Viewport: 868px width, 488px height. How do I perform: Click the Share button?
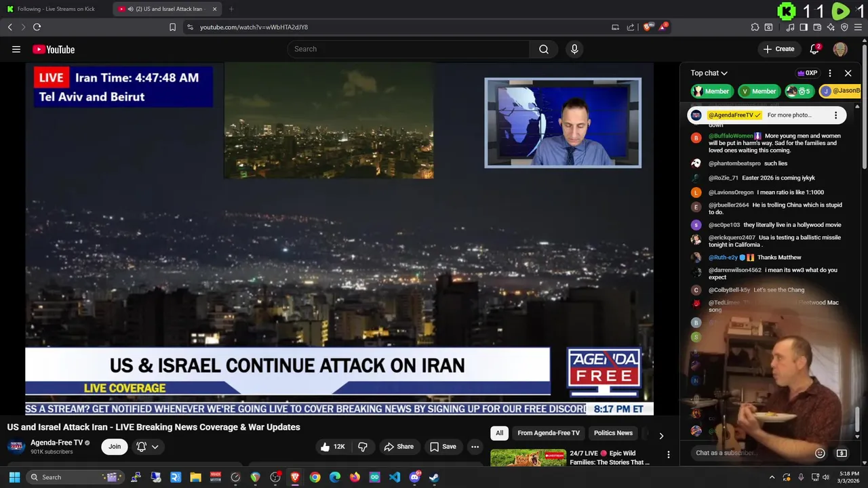point(398,447)
